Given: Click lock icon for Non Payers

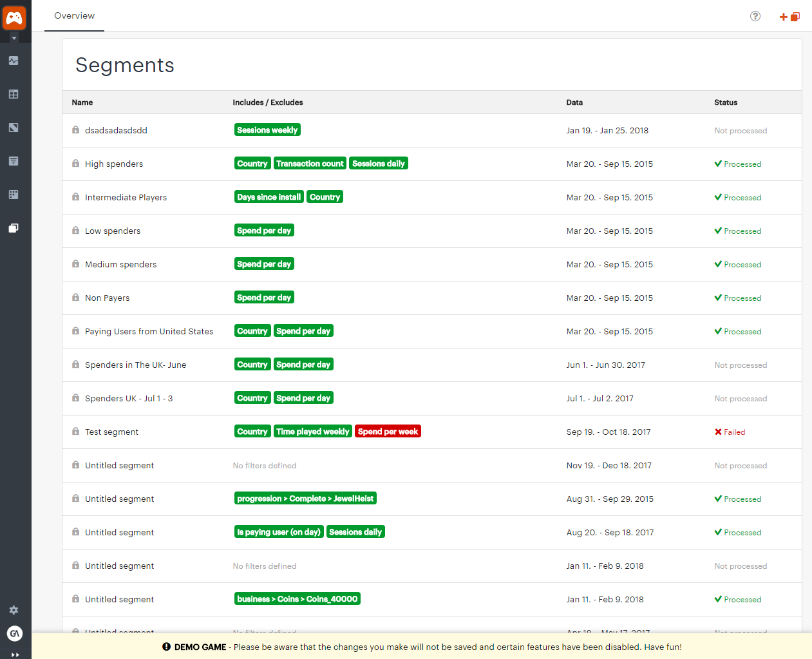Looking at the screenshot, I should point(75,298).
